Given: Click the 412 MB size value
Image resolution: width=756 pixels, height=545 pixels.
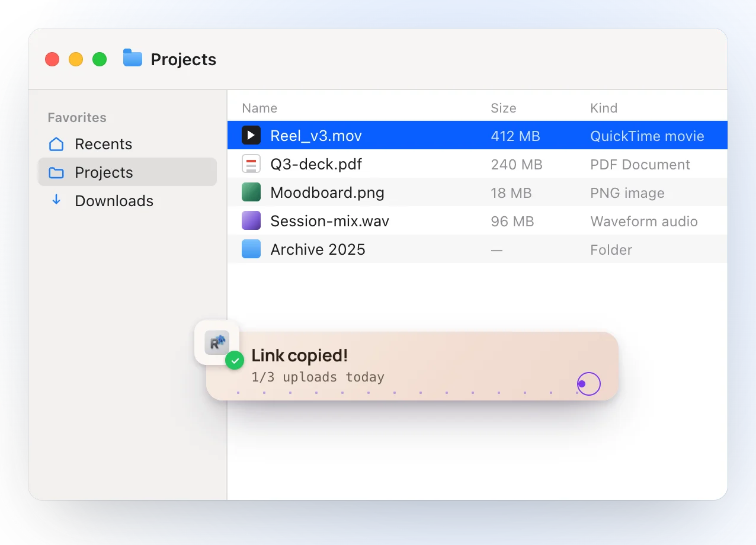Looking at the screenshot, I should (x=515, y=136).
